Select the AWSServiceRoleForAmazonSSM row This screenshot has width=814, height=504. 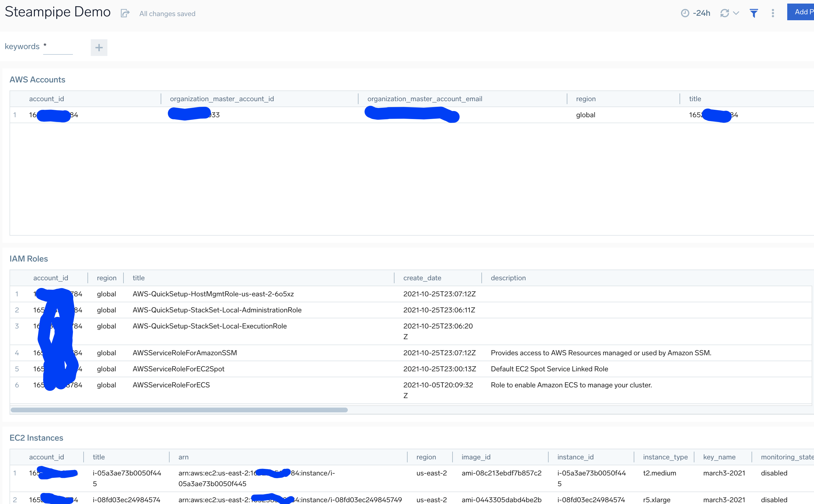185,353
